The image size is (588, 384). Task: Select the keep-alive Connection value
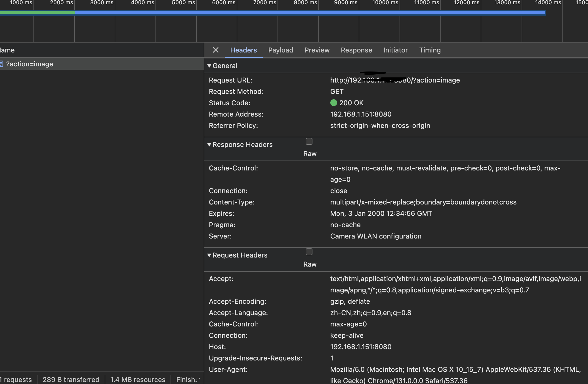coord(347,336)
